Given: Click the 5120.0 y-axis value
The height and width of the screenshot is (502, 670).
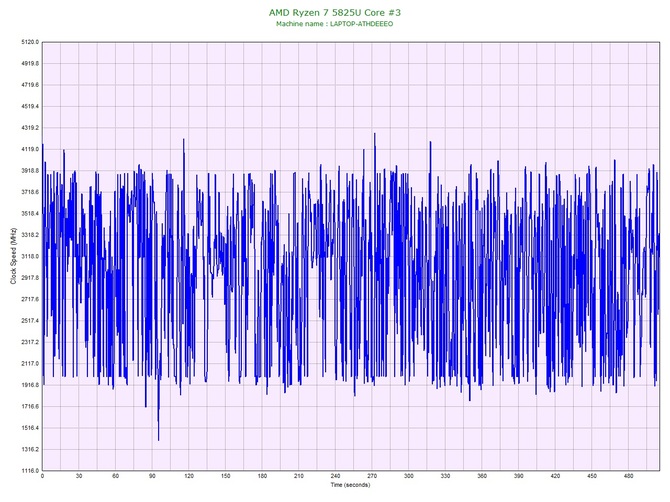Looking at the screenshot, I should tap(30, 42).
